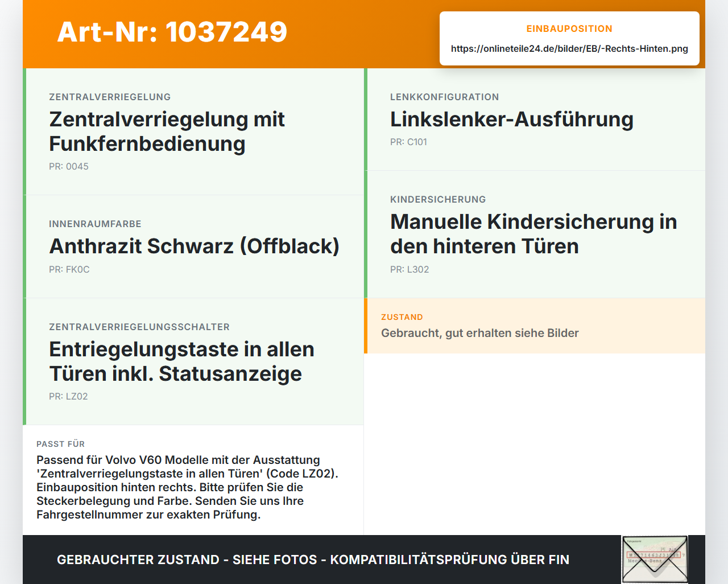728x584 pixels.
Task: Click the PR: 0045 code
Action: click(x=69, y=167)
